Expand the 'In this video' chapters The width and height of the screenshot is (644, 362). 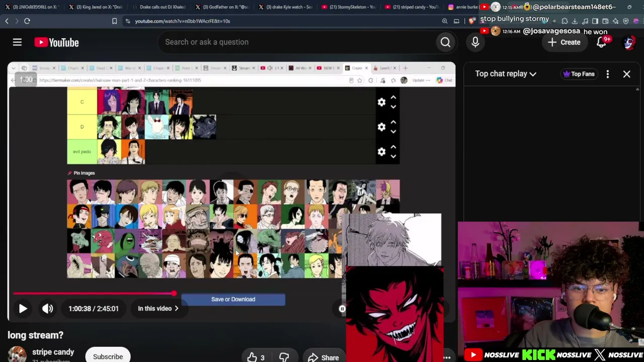[x=158, y=309]
